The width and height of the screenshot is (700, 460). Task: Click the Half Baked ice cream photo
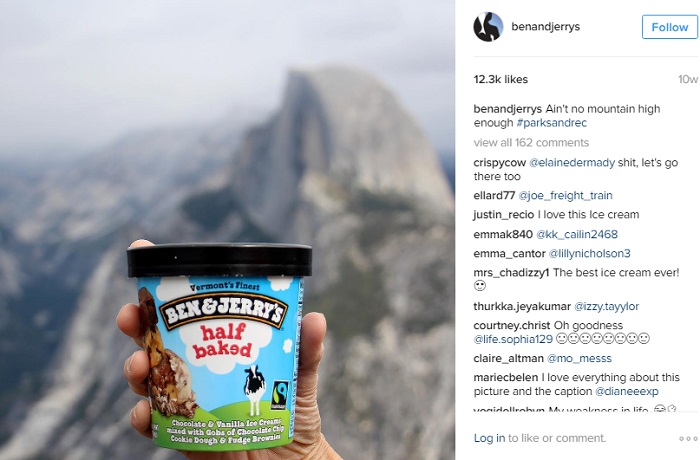click(x=227, y=230)
